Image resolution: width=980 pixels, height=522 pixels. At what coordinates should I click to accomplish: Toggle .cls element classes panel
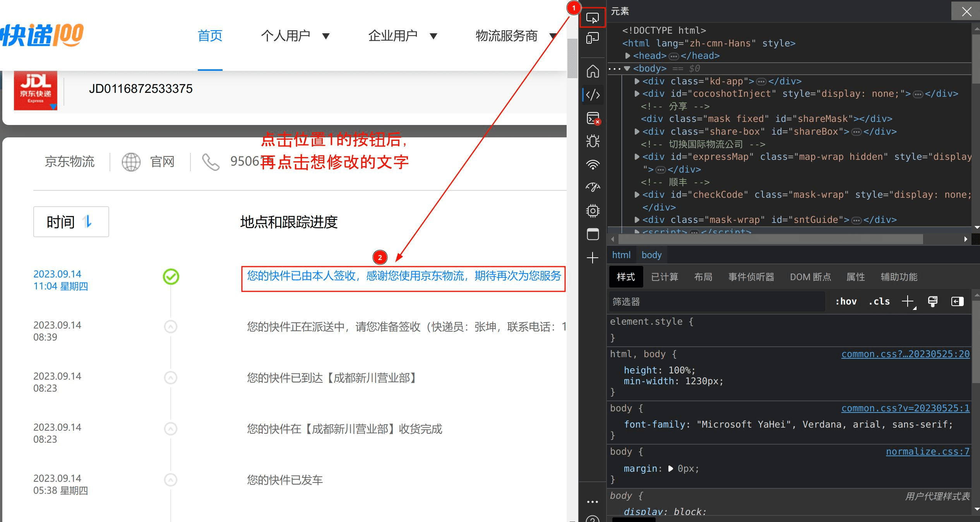(879, 301)
